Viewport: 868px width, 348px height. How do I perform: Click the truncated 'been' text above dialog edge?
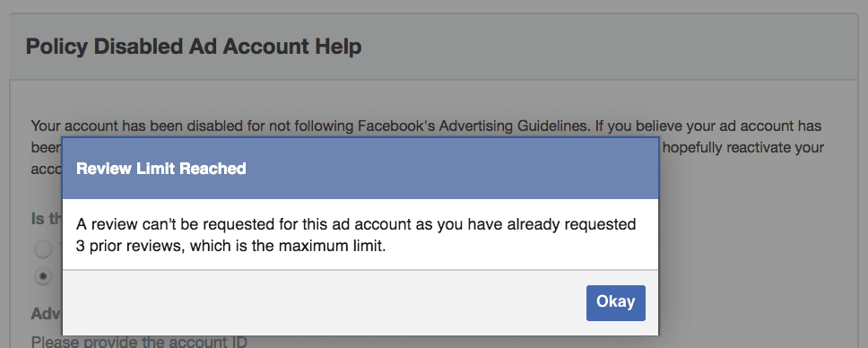[x=47, y=147]
